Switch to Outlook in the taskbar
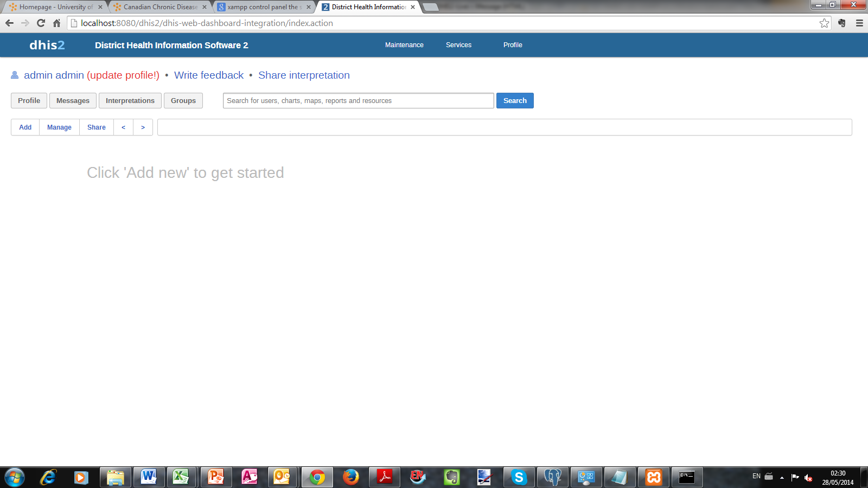This screenshot has height=488, width=868. [282, 477]
